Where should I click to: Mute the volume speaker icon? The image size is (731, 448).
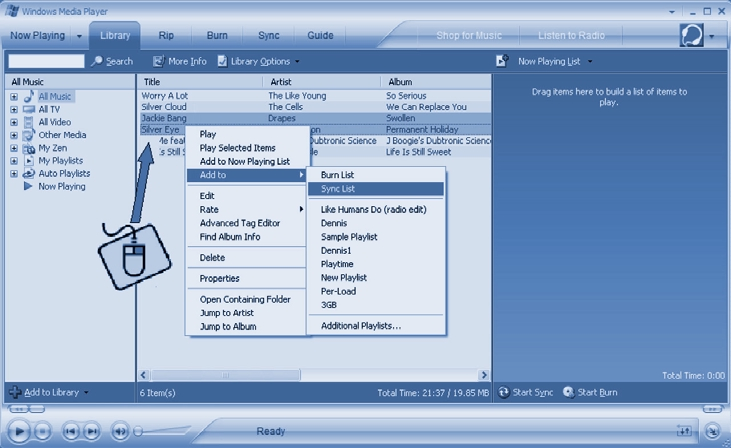pos(120,431)
